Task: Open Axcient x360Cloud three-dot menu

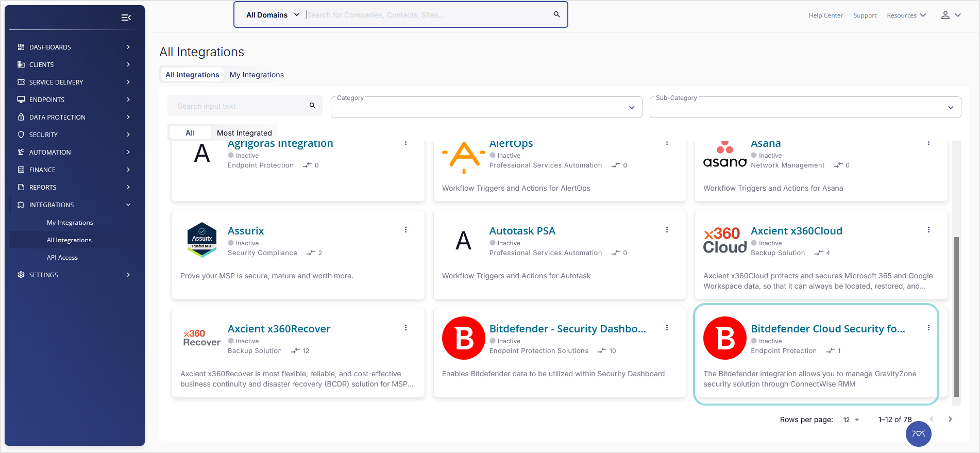Action: 929,230
